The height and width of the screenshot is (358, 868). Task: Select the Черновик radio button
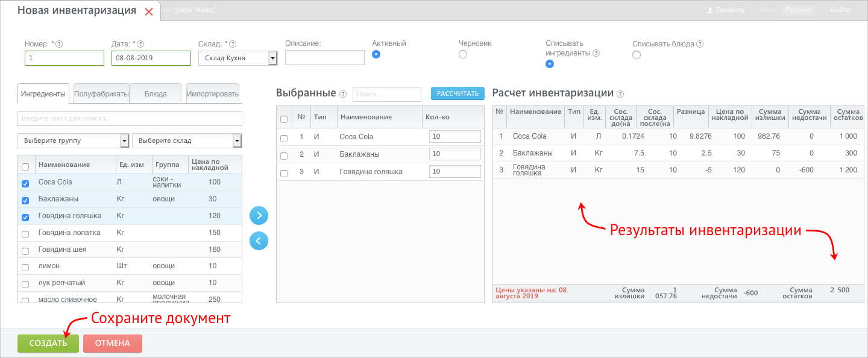pos(463,54)
